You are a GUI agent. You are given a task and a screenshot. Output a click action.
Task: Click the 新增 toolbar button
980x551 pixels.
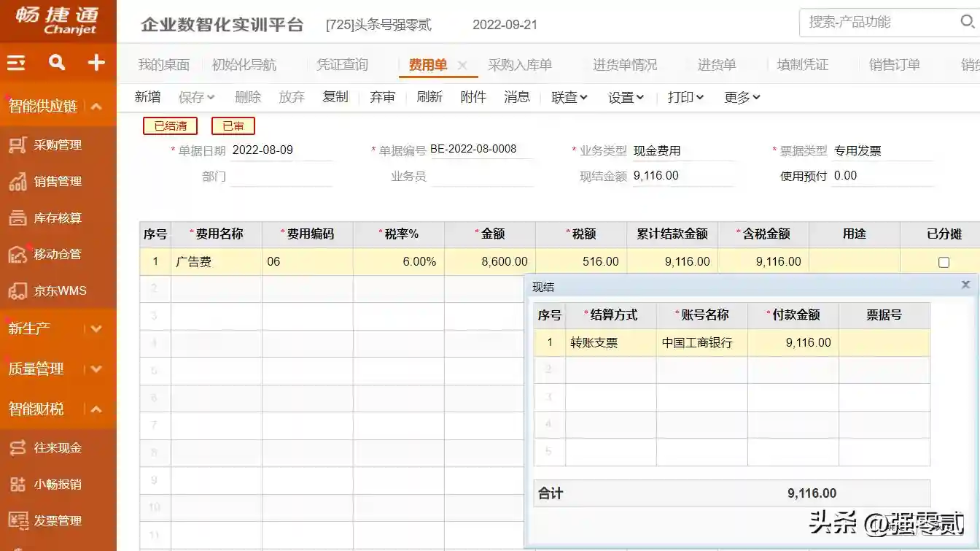click(148, 97)
